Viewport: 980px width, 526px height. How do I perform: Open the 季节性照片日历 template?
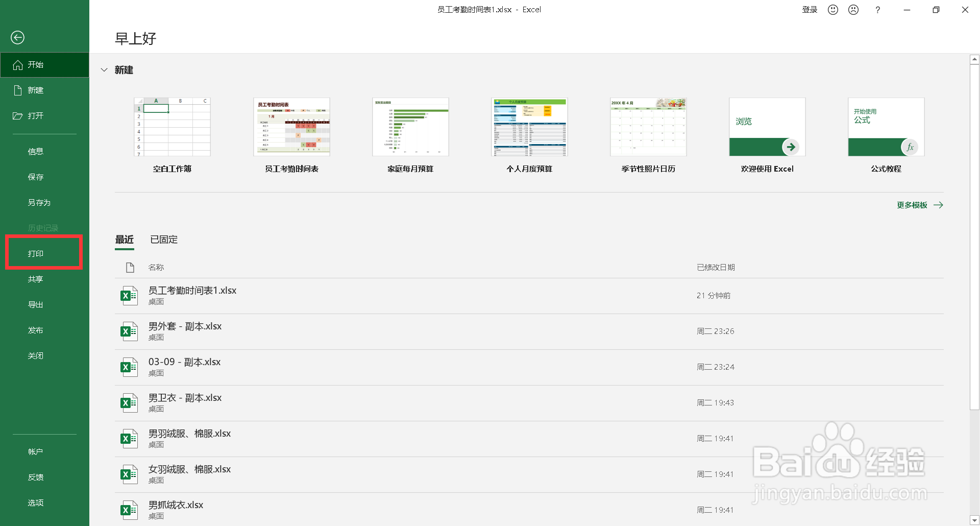point(648,127)
